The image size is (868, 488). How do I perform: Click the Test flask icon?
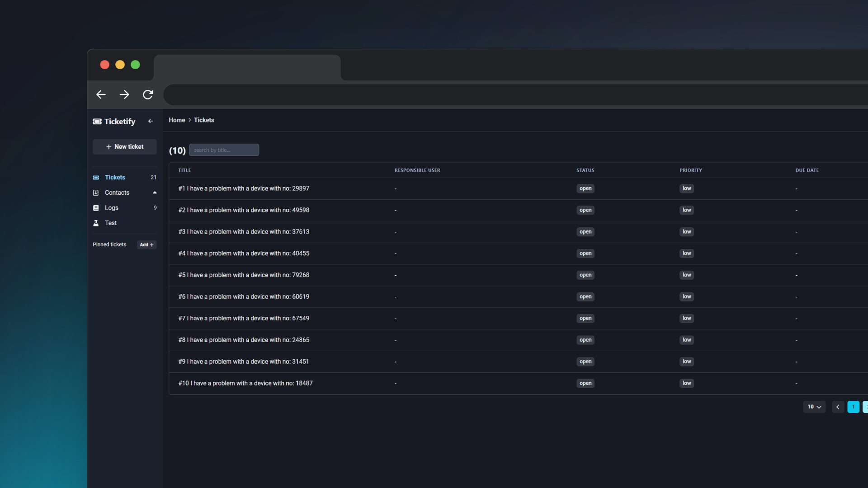(96, 223)
